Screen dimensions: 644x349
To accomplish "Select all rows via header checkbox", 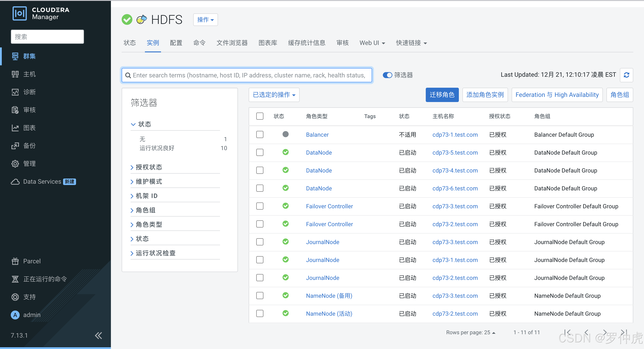I will click(260, 116).
